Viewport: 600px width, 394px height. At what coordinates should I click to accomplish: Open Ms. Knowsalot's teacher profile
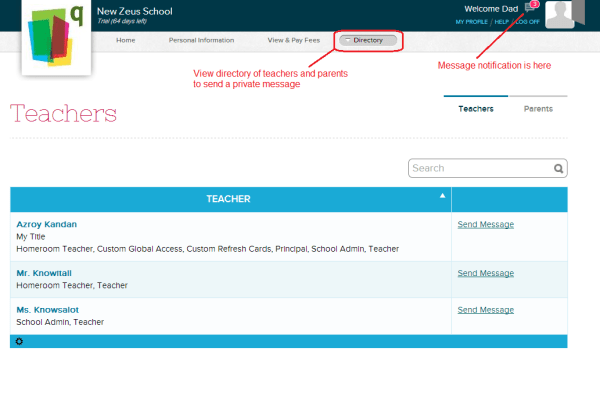[x=47, y=310]
